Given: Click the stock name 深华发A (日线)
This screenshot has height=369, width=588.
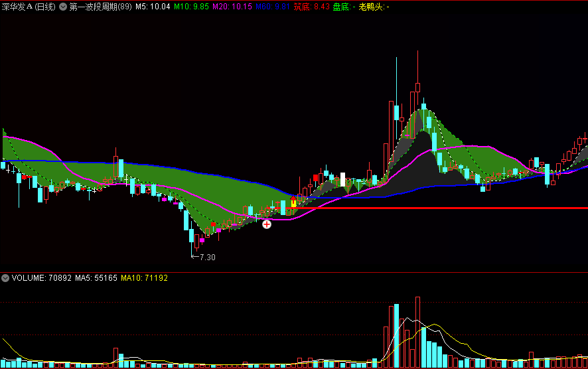Looking at the screenshot, I should point(29,7).
